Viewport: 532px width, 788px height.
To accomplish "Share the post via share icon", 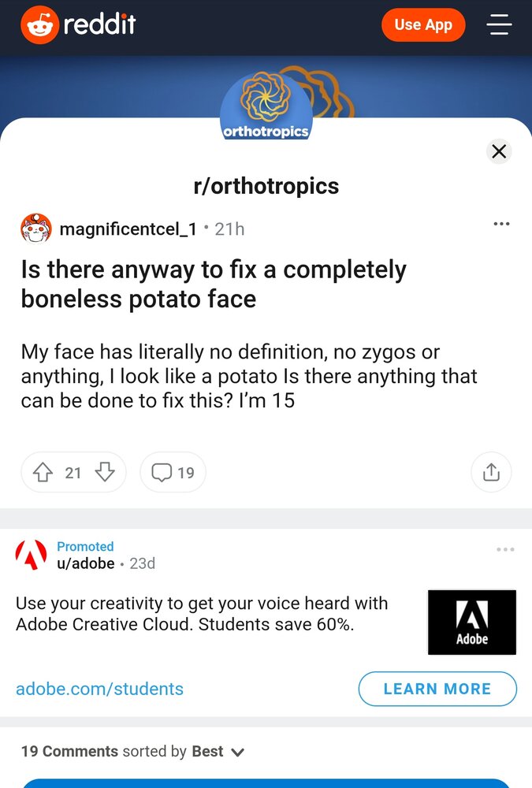I will point(491,472).
